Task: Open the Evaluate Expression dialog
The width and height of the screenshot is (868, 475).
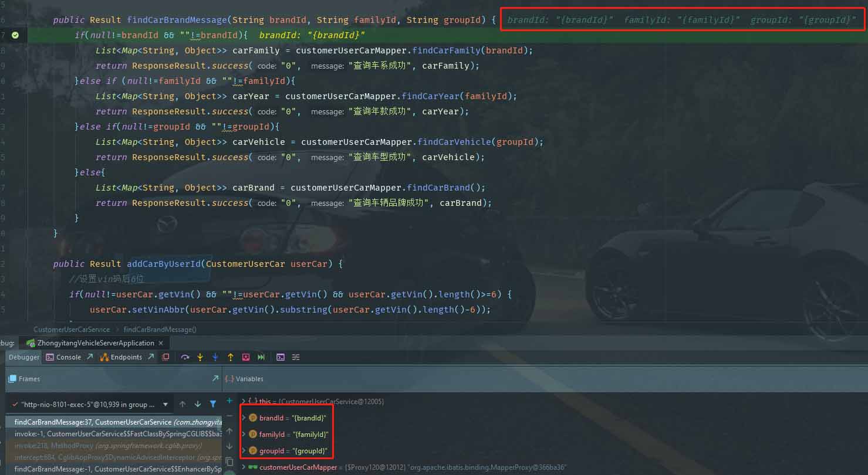Action: click(281, 357)
